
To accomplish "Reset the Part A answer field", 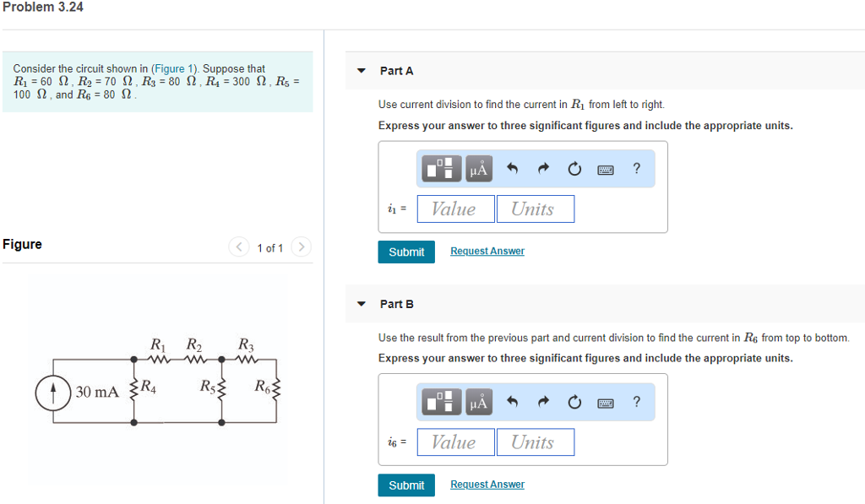I will 574,168.
